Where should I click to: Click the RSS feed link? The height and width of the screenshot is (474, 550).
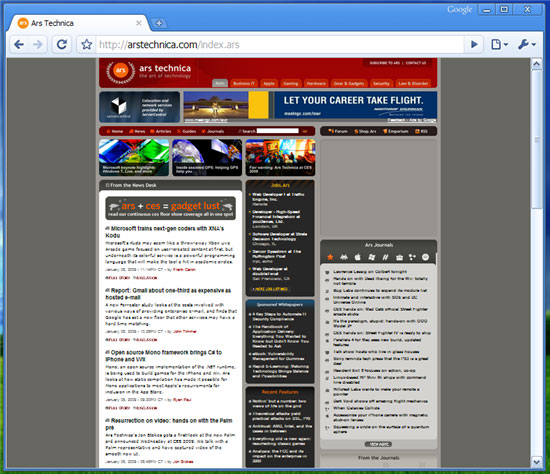[x=421, y=131]
